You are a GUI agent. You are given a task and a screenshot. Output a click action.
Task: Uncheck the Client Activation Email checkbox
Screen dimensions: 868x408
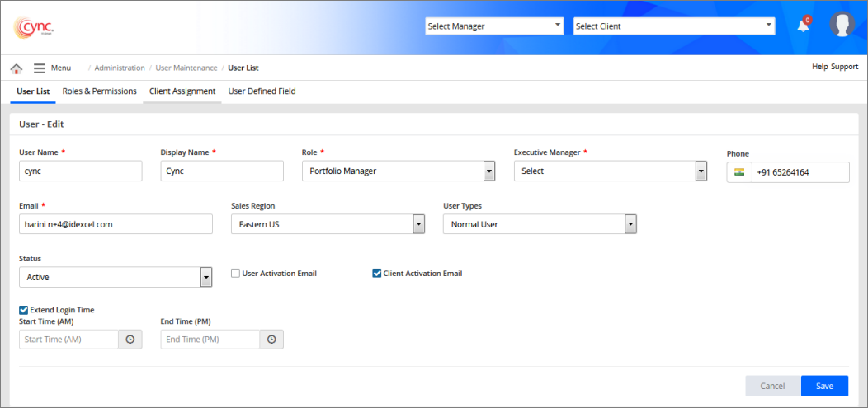click(x=377, y=274)
